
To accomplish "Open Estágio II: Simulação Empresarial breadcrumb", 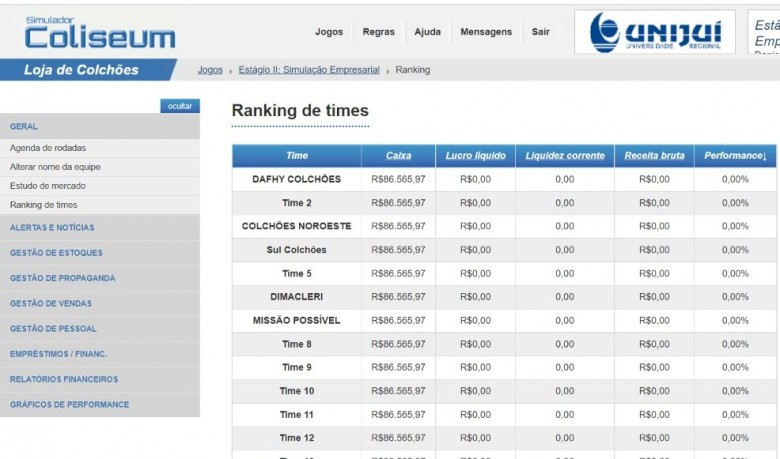I will (x=309, y=70).
